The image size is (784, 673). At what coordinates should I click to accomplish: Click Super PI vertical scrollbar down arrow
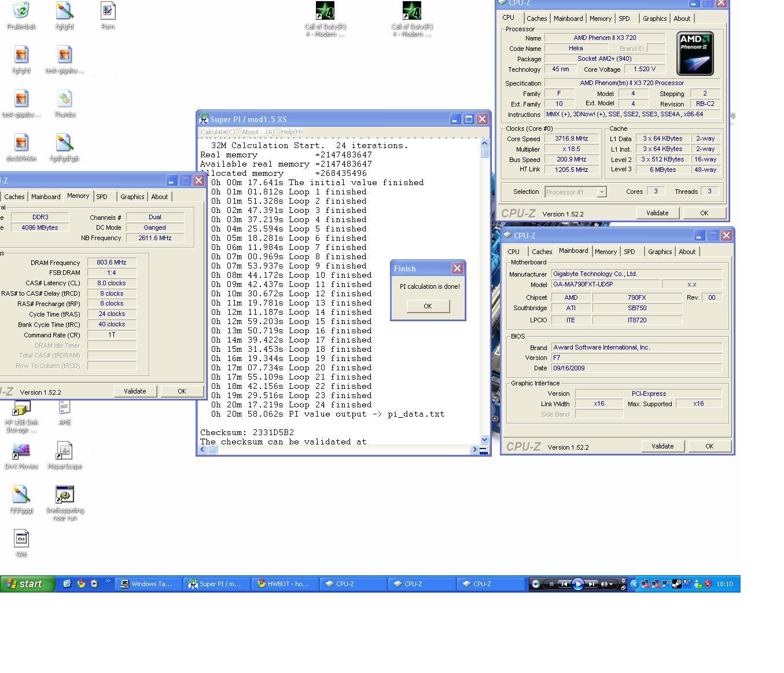click(x=484, y=440)
